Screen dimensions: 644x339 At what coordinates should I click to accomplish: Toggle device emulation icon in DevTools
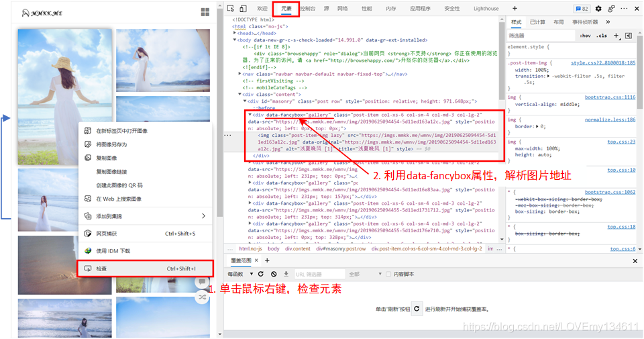[243, 9]
